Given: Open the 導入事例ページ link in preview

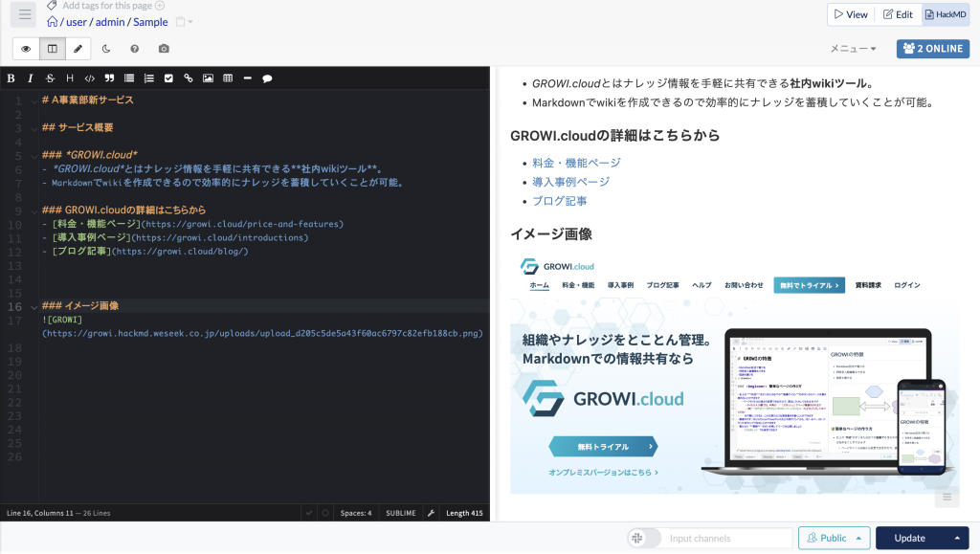Looking at the screenshot, I should click(x=571, y=182).
